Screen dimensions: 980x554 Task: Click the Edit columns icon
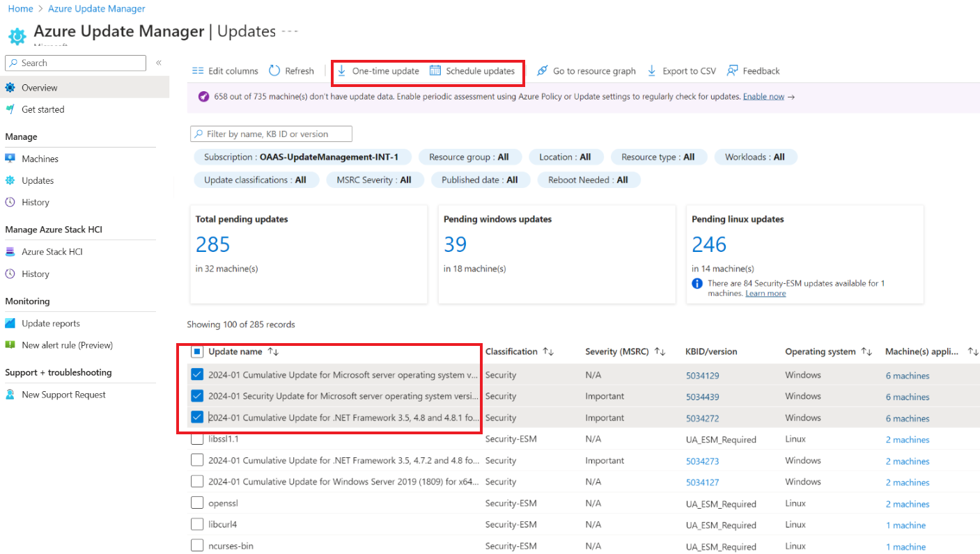point(198,70)
